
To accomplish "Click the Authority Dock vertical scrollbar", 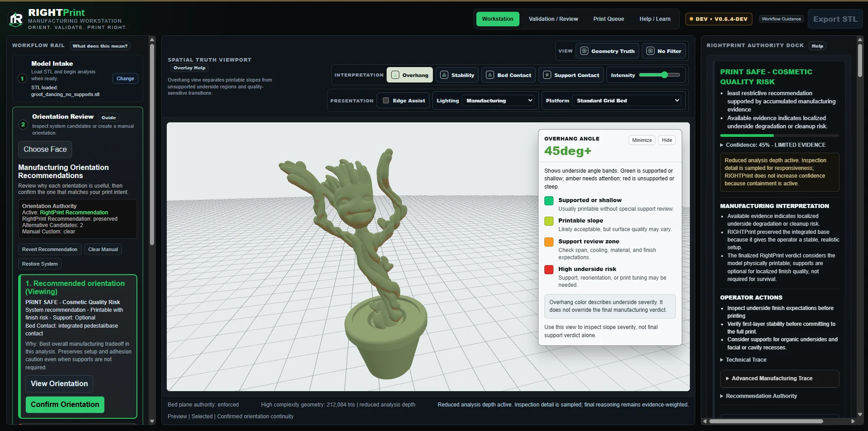I will [860, 60].
